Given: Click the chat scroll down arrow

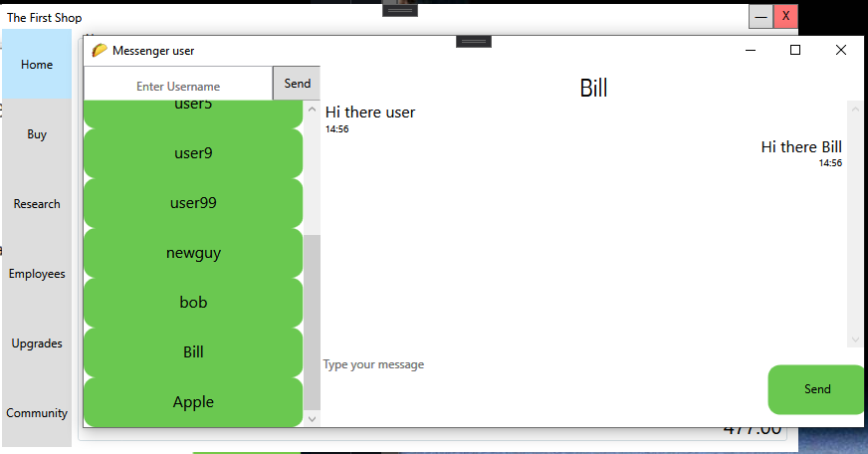Looking at the screenshot, I should pyautogui.click(x=855, y=340).
